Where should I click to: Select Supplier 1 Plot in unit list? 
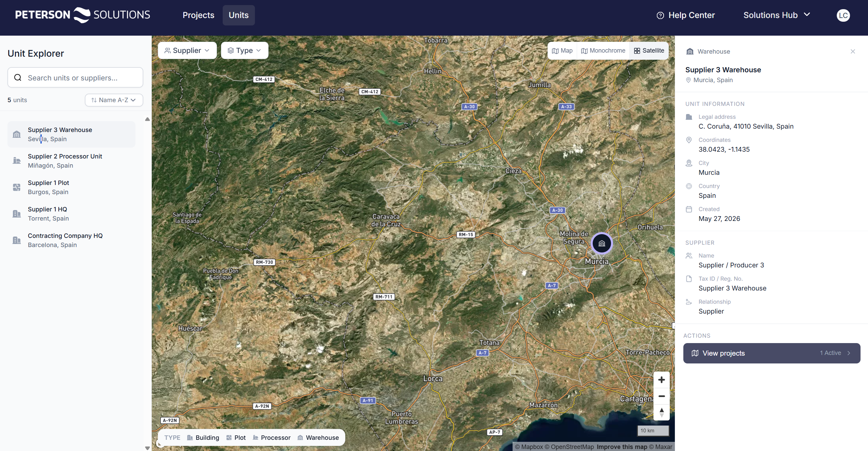click(71, 187)
